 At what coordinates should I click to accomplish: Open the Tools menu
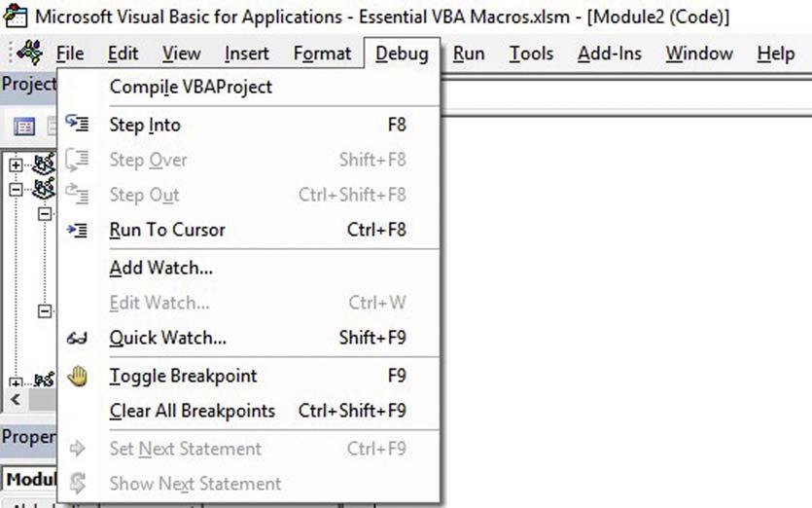click(531, 54)
